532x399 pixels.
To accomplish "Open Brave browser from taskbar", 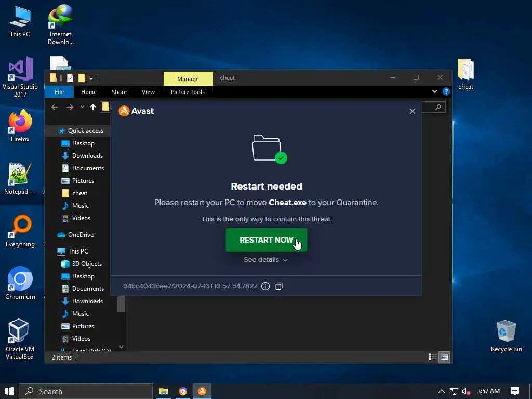I will pyautogui.click(x=183, y=391).
